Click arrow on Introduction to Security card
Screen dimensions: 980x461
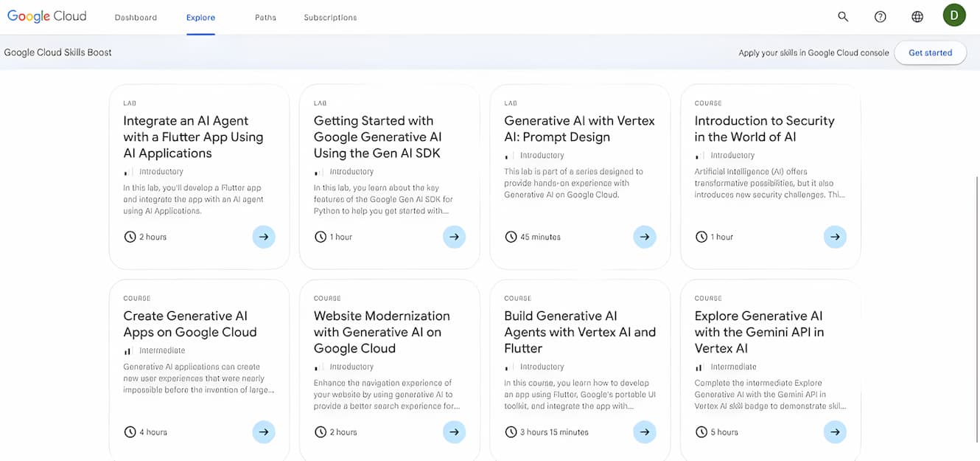click(835, 237)
